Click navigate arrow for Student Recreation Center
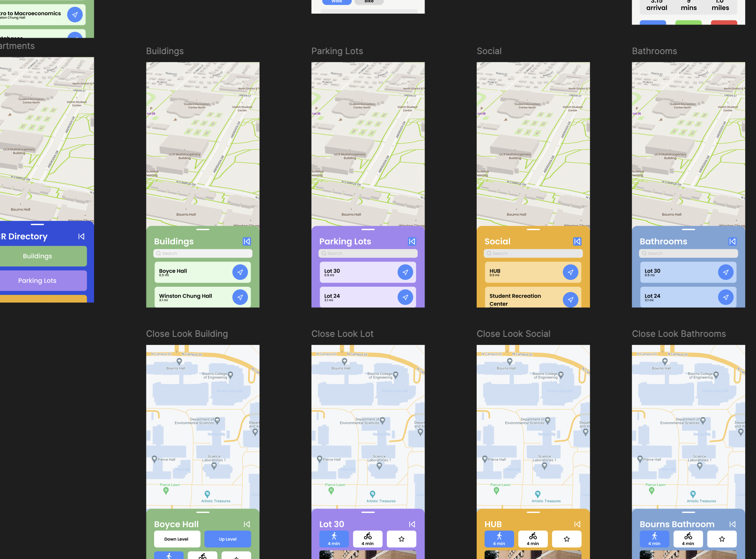Screen dimensions: 756x559 click(571, 300)
